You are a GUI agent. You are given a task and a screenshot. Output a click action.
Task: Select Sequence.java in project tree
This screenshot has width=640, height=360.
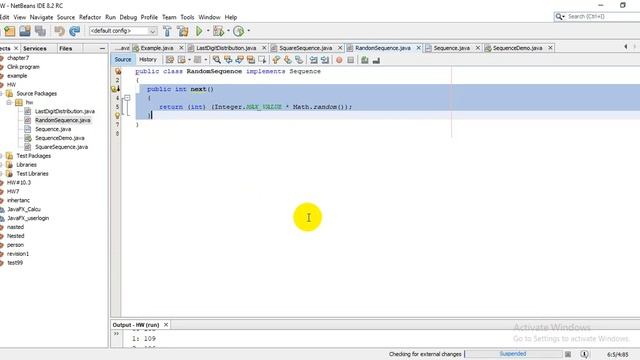53,129
